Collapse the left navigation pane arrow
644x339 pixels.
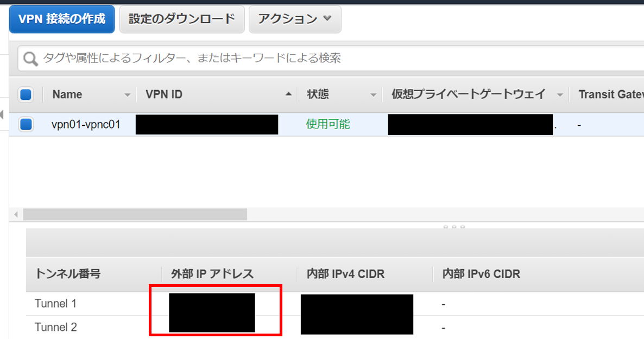2,114
